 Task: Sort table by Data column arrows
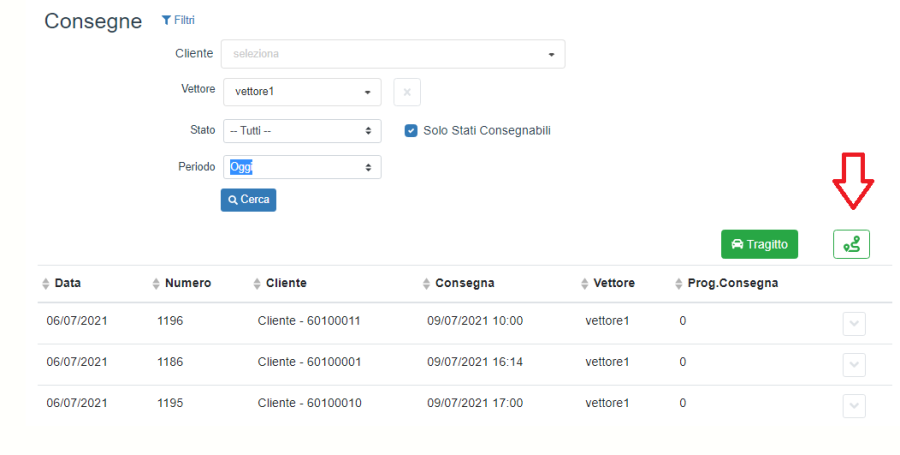click(x=46, y=284)
